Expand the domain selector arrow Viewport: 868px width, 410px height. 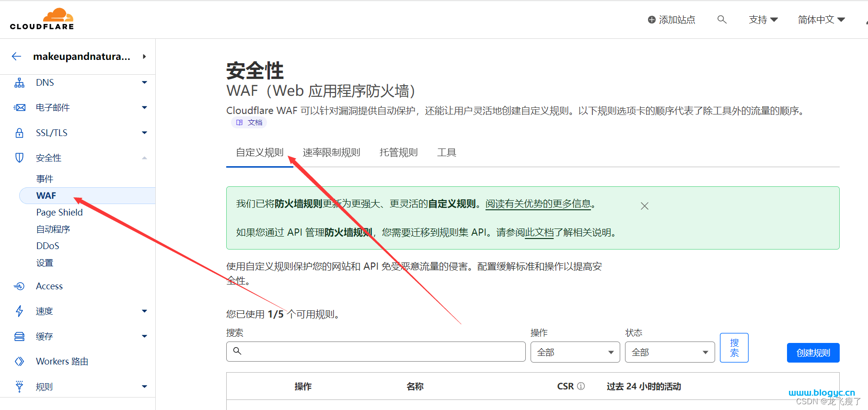tap(144, 57)
